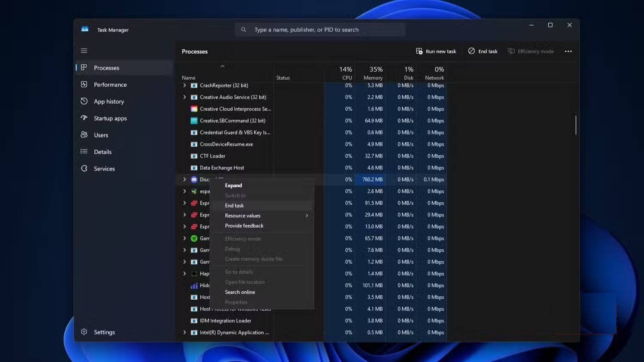Click the Status column header
Viewport: 644px width, 362px height.
tap(283, 78)
